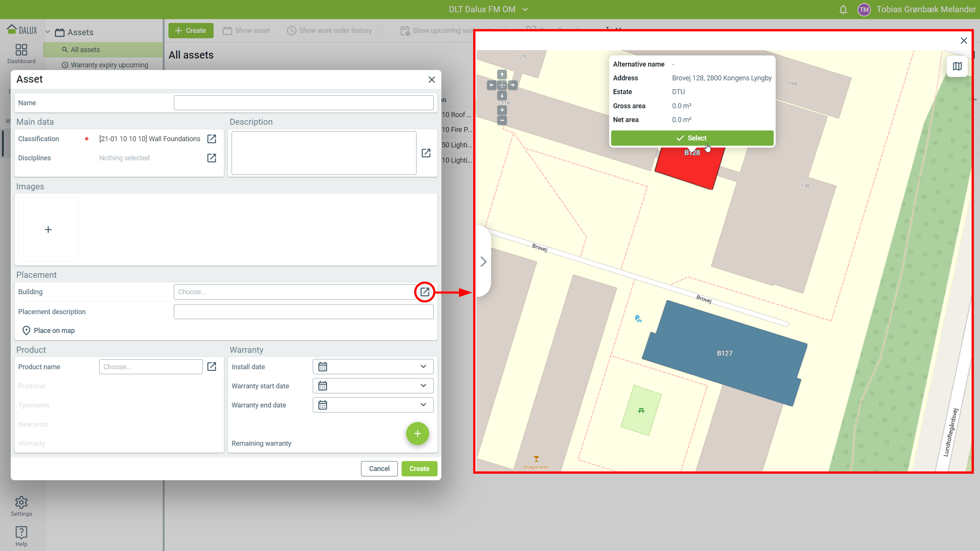Click Cancel in the Asset dialog
This screenshot has width=980, height=551.
tap(379, 469)
